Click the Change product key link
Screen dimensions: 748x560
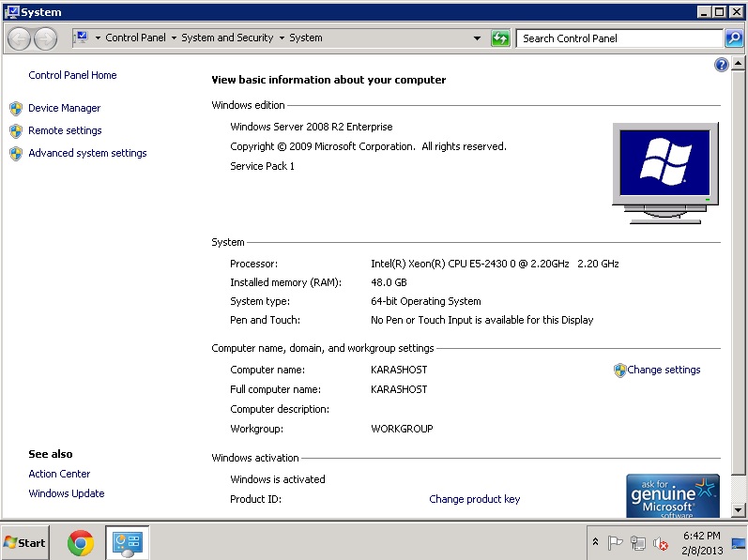click(474, 499)
